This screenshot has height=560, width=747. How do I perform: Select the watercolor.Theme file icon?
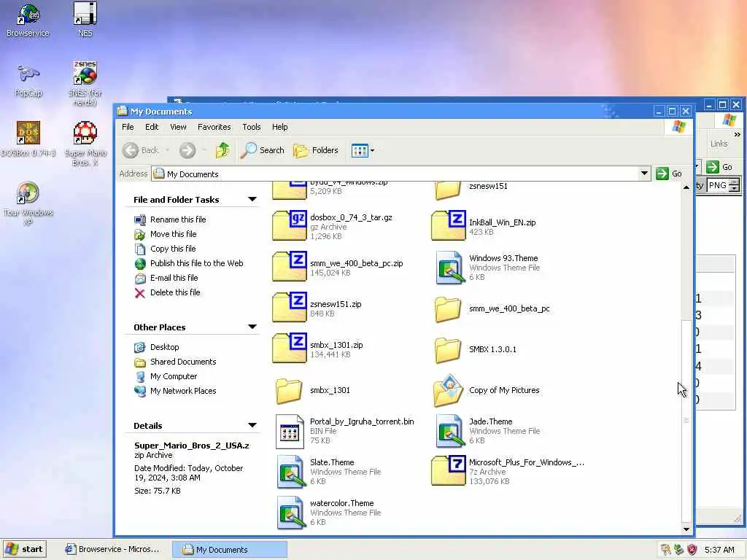coord(290,513)
